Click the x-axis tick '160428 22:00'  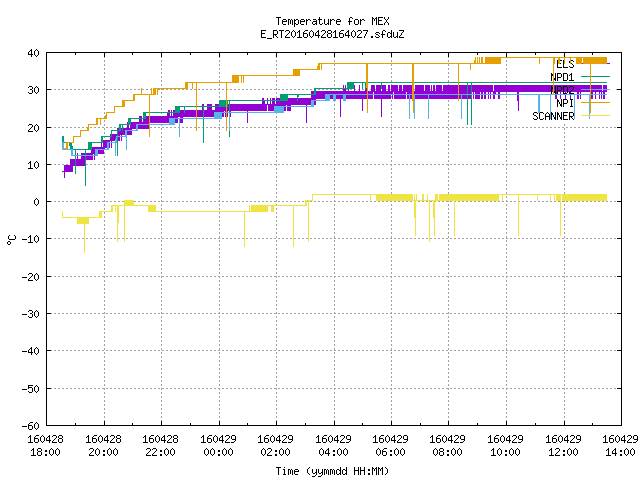tap(160, 446)
